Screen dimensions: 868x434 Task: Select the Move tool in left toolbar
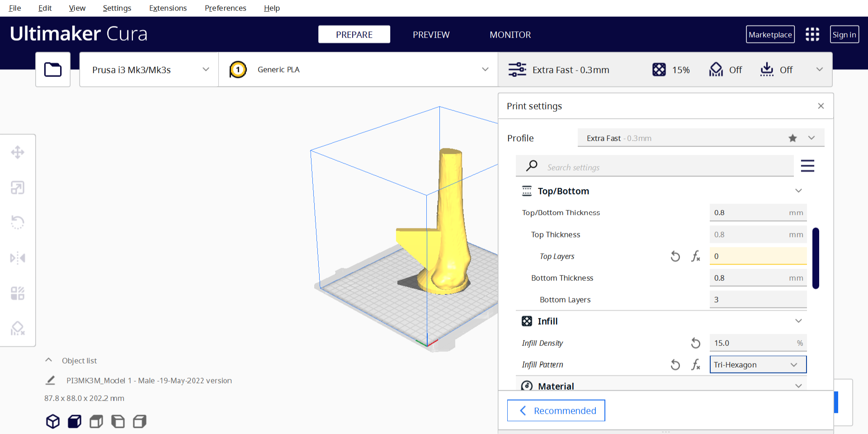(x=18, y=152)
